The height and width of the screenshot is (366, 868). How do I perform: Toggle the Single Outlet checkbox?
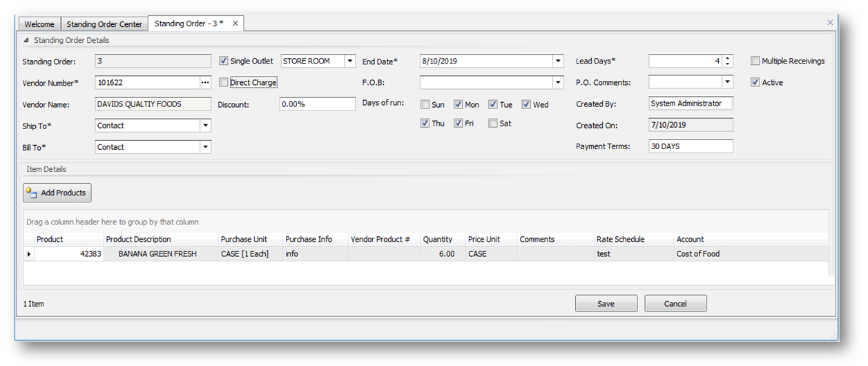click(x=224, y=61)
